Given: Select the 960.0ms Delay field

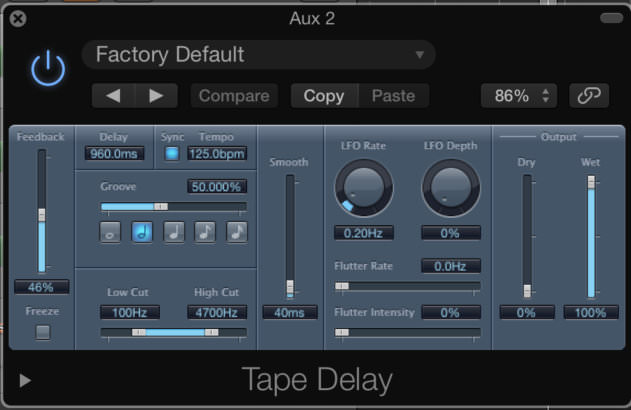Looking at the screenshot, I should coord(114,154).
